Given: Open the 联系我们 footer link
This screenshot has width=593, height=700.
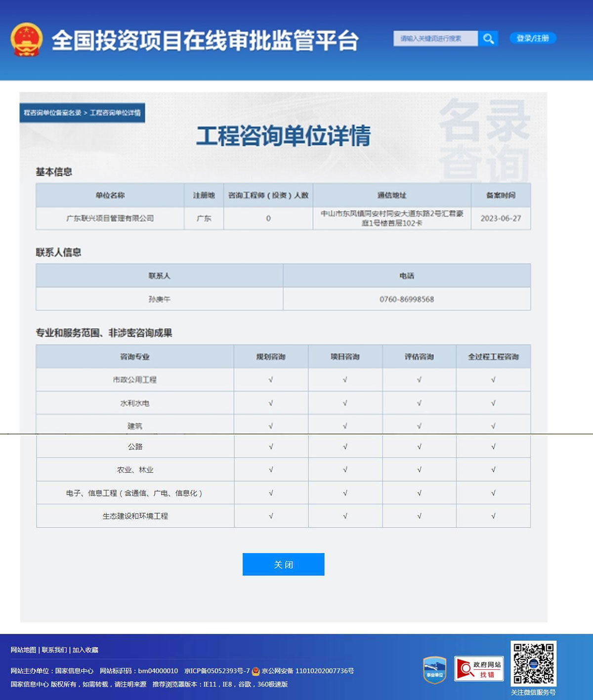Looking at the screenshot, I should (x=54, y=650).
